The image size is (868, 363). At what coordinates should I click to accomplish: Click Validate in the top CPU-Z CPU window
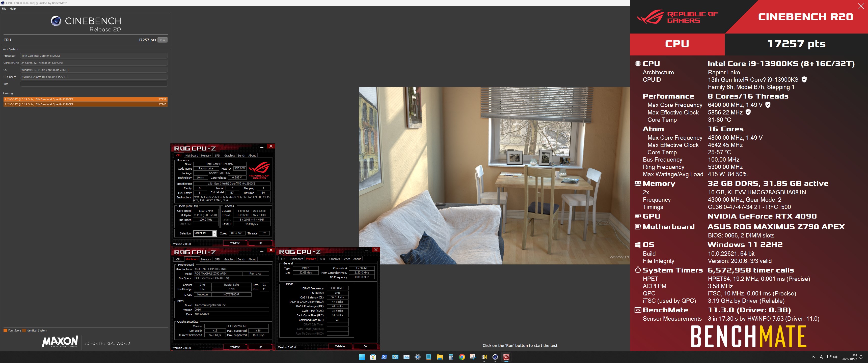click(x=235, y=243)
